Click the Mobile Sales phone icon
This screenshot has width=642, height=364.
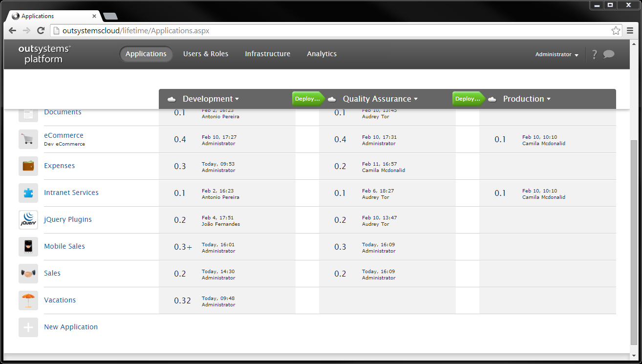click(28, 247)
